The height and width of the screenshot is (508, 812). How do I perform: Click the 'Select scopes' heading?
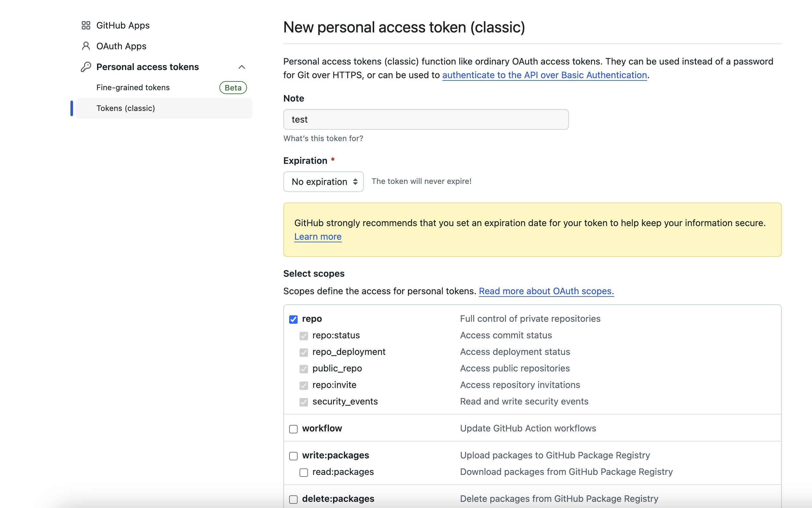[x=314, y=273]
